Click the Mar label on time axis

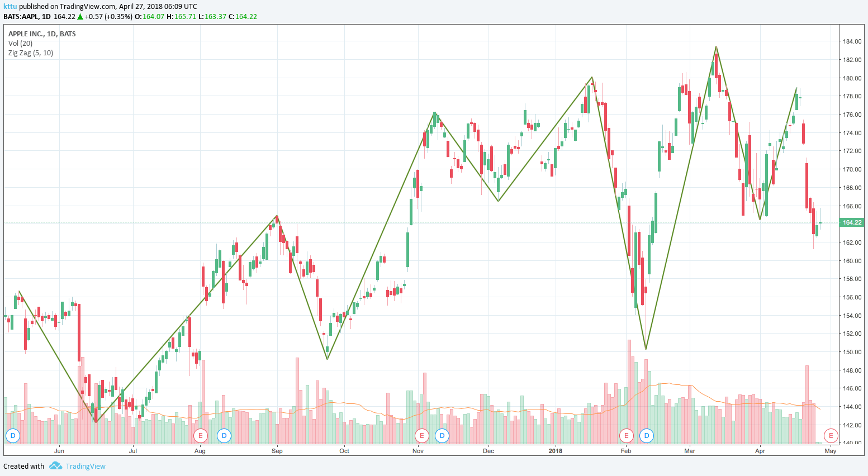[690, 451]
